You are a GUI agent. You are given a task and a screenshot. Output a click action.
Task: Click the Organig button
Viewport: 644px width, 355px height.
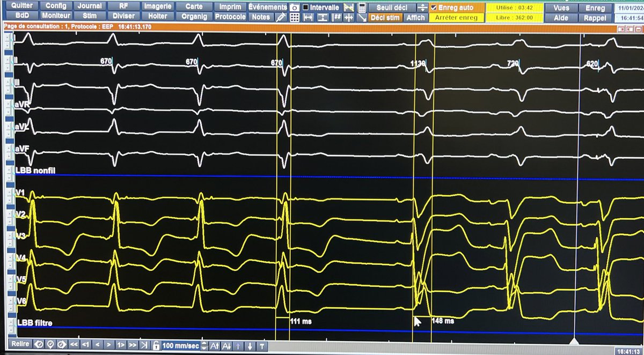pyautogui.click(x=194, y=17)
